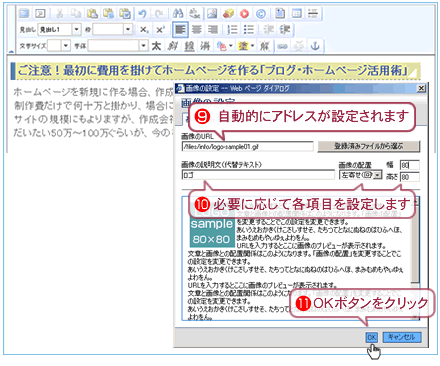Open the 字体 font family dropdown
Image resolution: width=440 pixels, height=366 pixels.
coord(143,46)
